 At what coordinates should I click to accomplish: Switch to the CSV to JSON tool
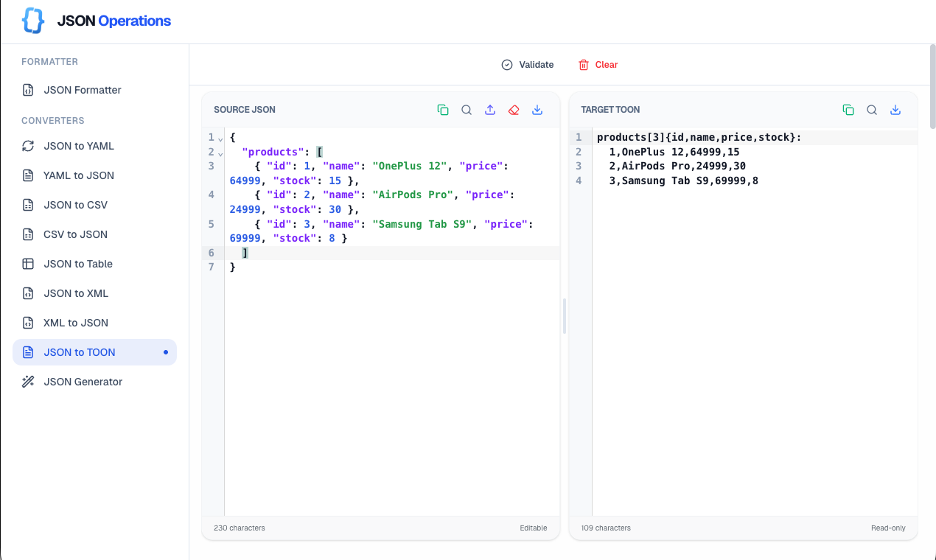coord(74,234)
